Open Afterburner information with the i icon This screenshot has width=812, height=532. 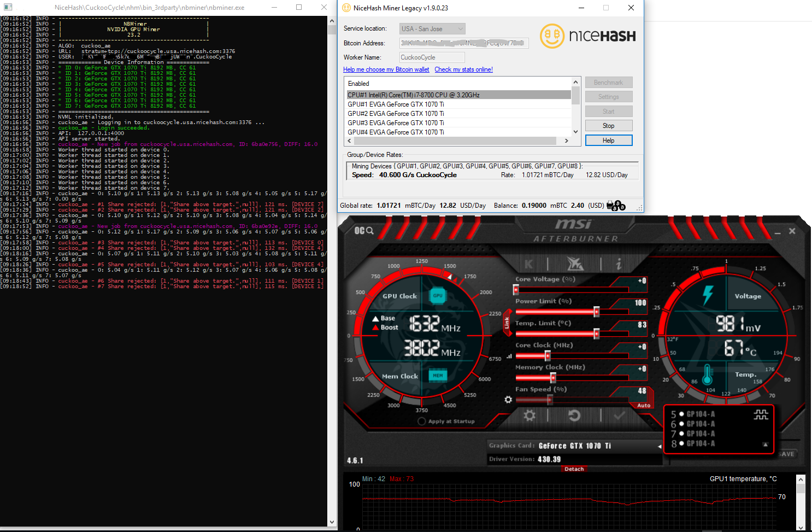[x=619, y=263]
